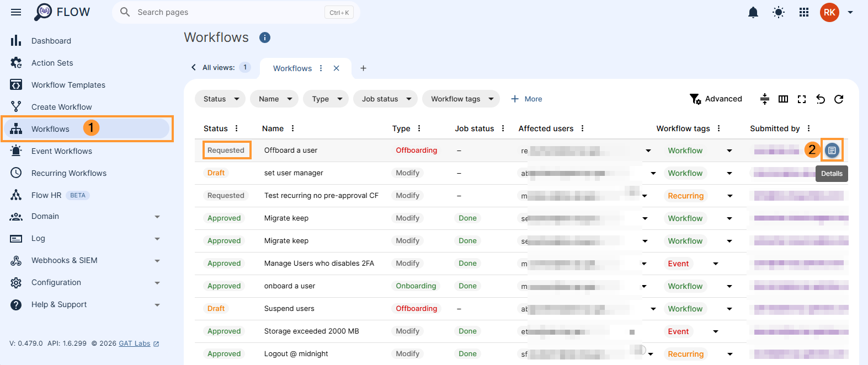
Task: Click the Requested status of Offboard a user
Action: pyautogui.click(x=226, y=151)
